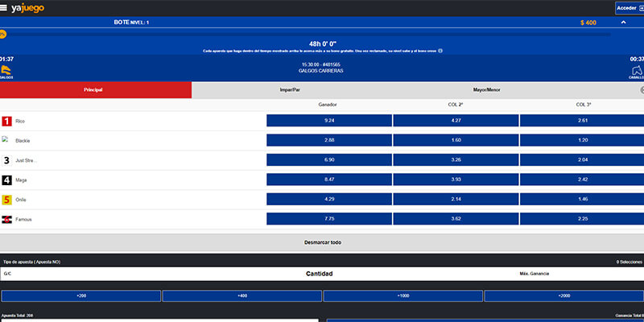This screenshot has width=644, height=322.
Task: Collapse the Bote panel chevron
Action: (x=623, y=23)
